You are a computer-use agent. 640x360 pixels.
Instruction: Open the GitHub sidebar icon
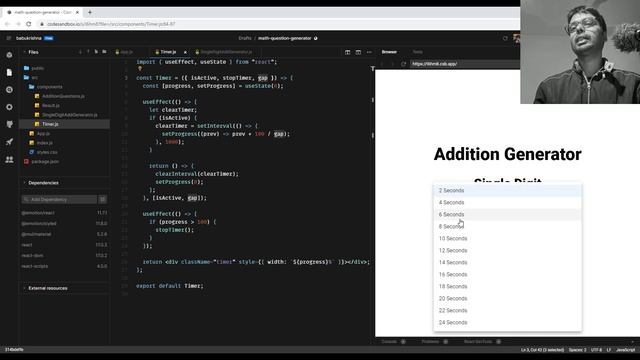(9, 124)
